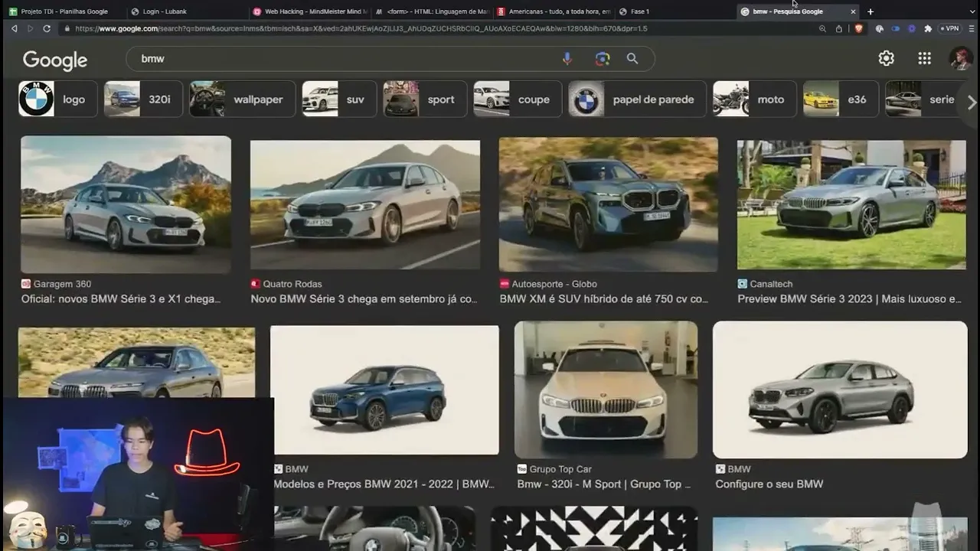Open 'Bmw - 320i - M Sport' link
Screen dimensions: 980x551
point(604,484)
